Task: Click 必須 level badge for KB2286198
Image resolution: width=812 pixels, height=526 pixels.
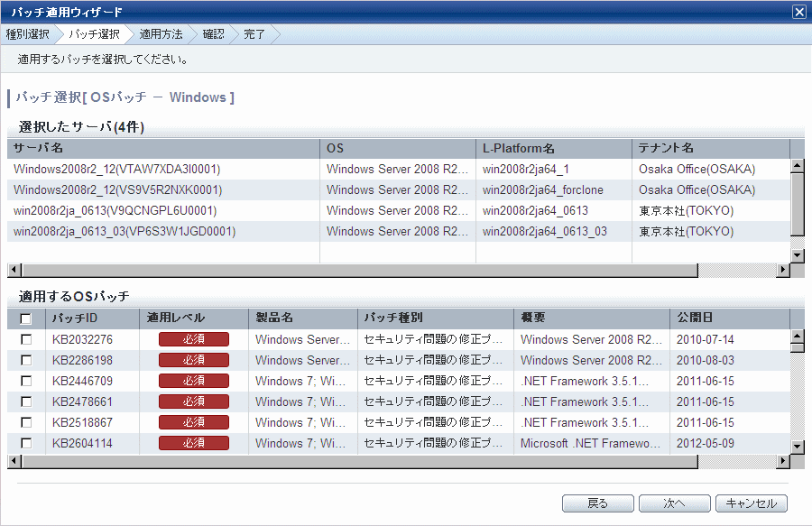Action: point(194,360)
